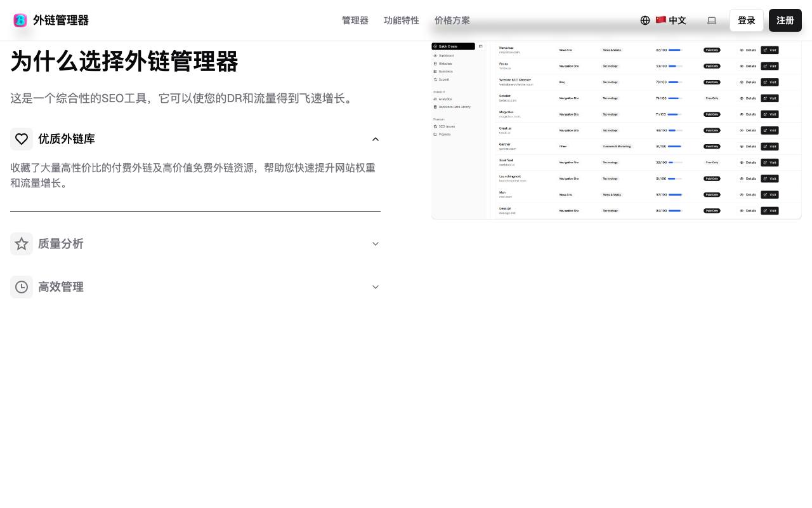
Task: Click the 外链管理器 brand name text
Action: 61,20
